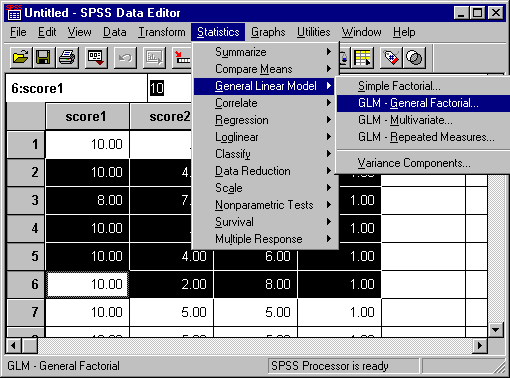This screenshot has width=510, height=378.
Task: Expand the Compare Means submenu
Action: tap(265, 69)
